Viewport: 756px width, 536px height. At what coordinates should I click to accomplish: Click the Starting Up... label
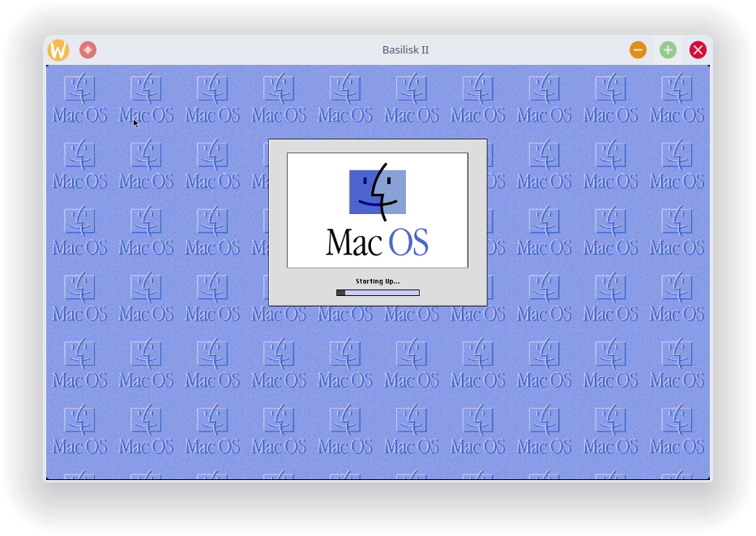coord(378,281)
